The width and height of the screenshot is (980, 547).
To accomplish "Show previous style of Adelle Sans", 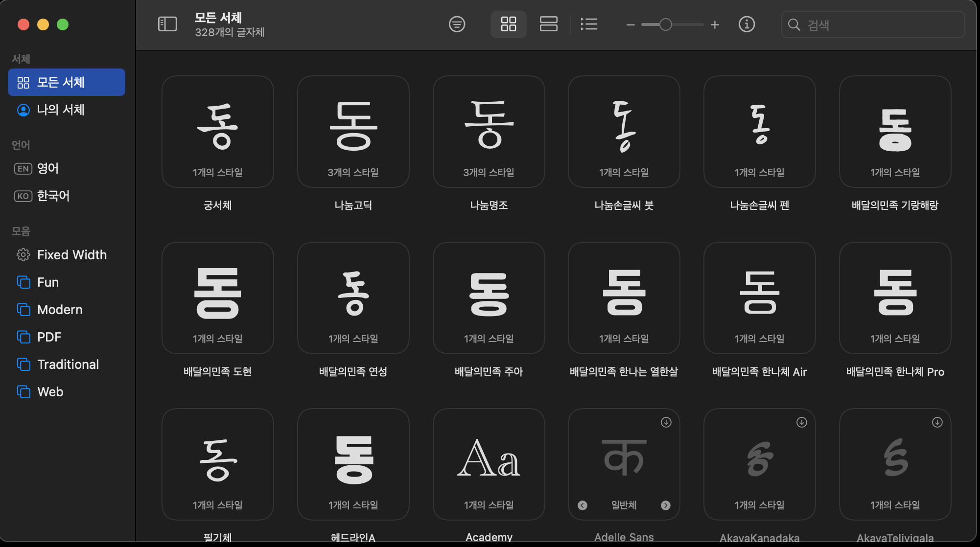I will [583, 505].
